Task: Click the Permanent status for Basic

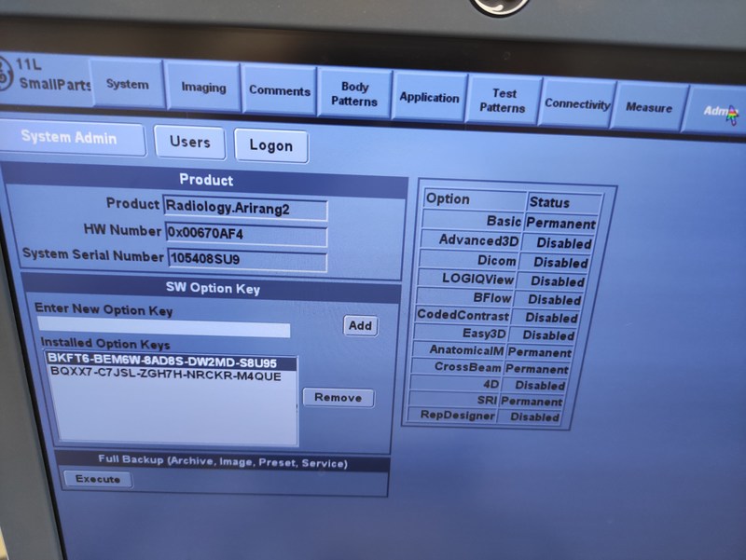Action: [x=561, y=223]
